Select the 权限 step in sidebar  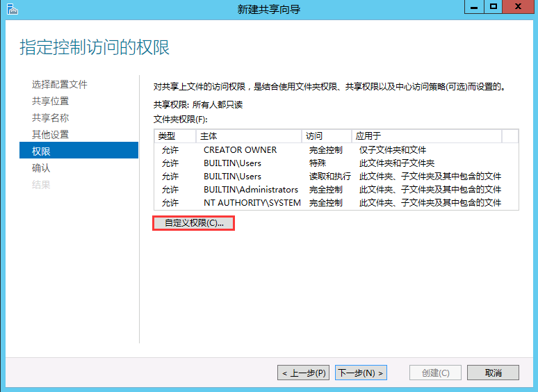click(x=41, y=152)
